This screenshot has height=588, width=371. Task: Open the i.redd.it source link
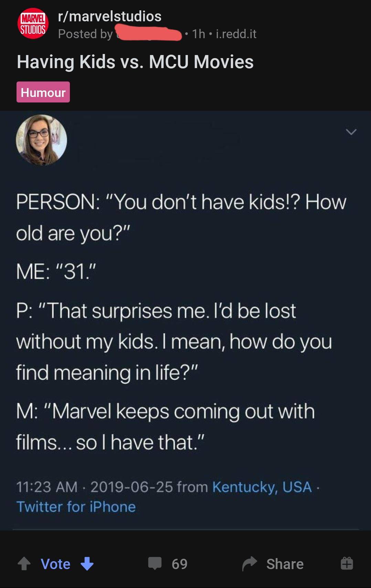tap(236, 34)
